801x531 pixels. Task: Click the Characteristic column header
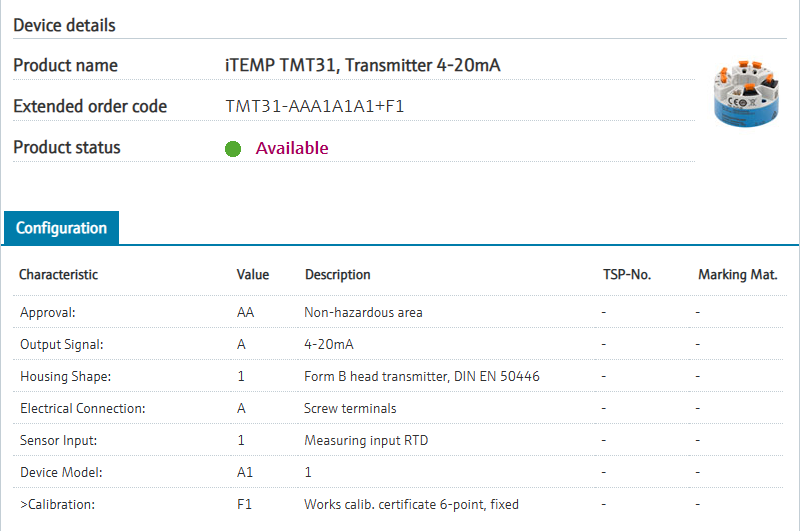click(x=59, y=274)
